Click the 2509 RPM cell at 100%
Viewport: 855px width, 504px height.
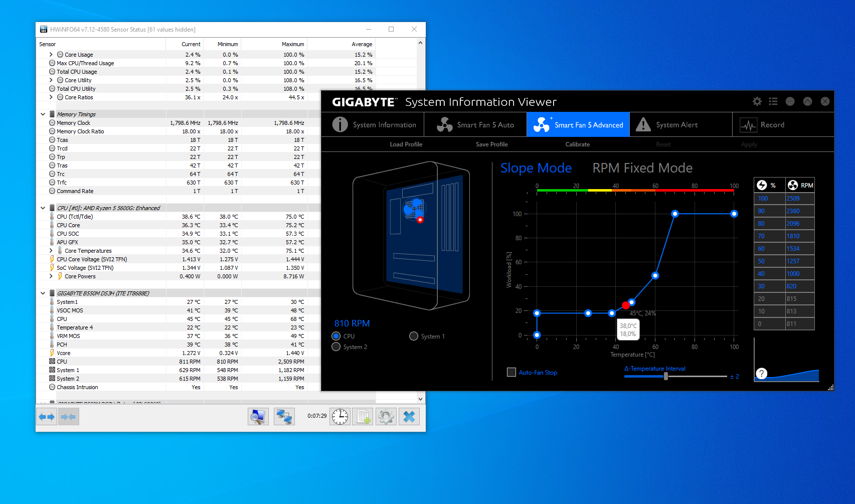point(799,199)
